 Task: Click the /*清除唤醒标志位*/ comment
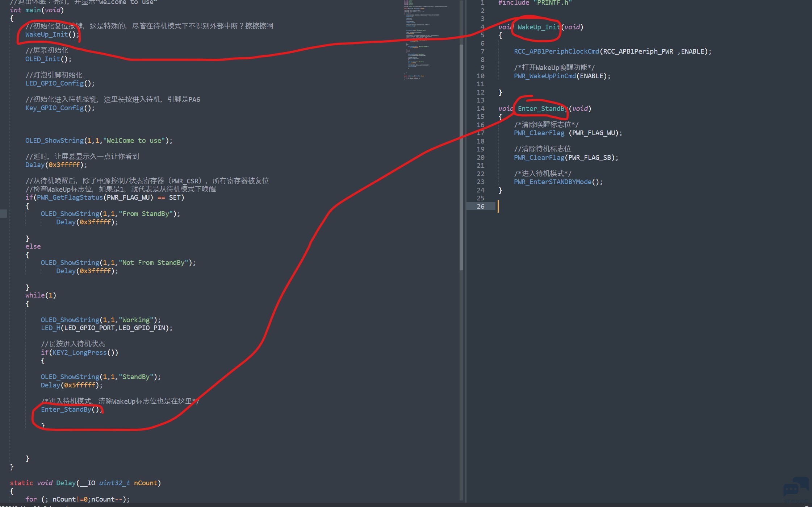546,125
